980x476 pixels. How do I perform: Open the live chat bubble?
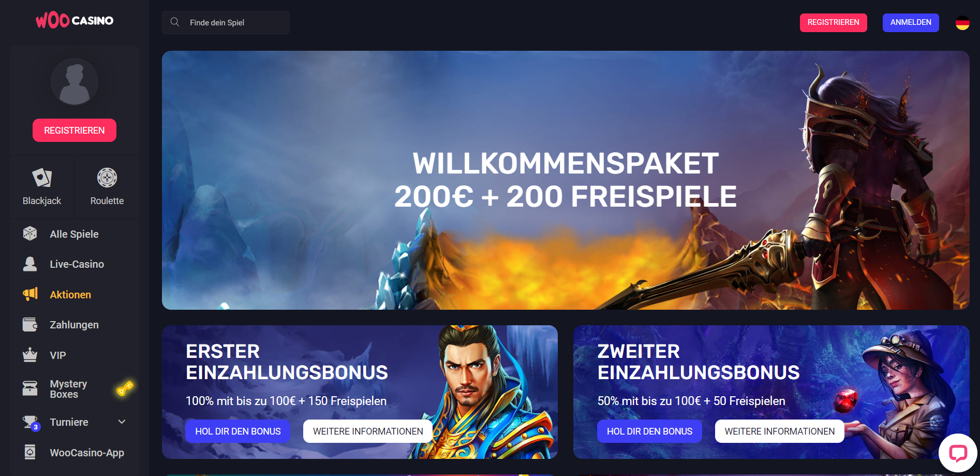[958, 453]
